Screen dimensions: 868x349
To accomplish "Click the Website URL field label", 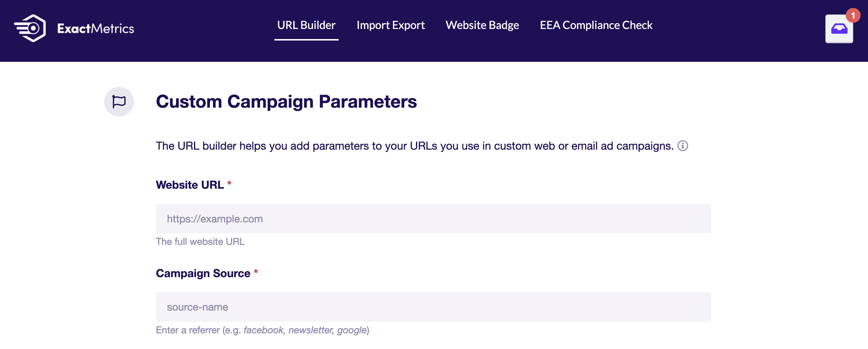I will coord(190,185).
